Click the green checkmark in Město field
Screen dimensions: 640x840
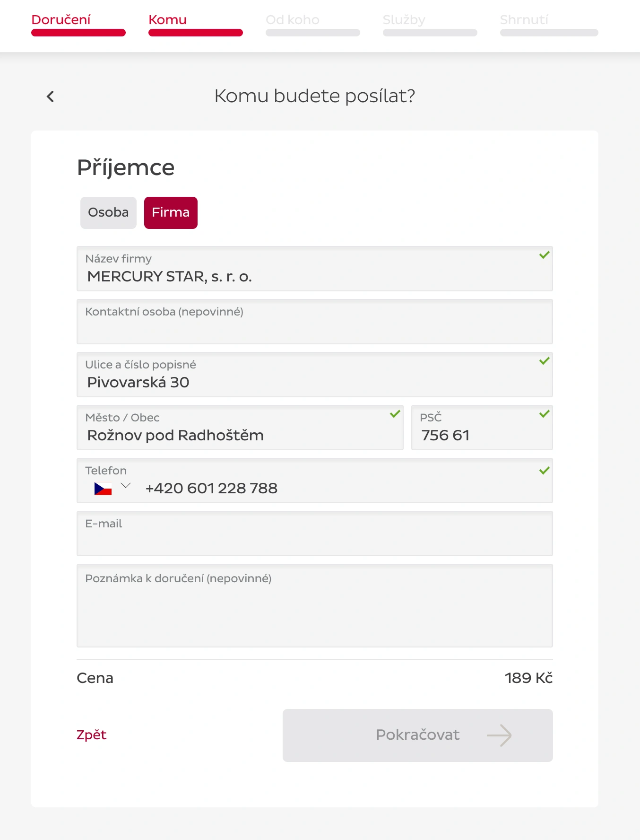395,414
